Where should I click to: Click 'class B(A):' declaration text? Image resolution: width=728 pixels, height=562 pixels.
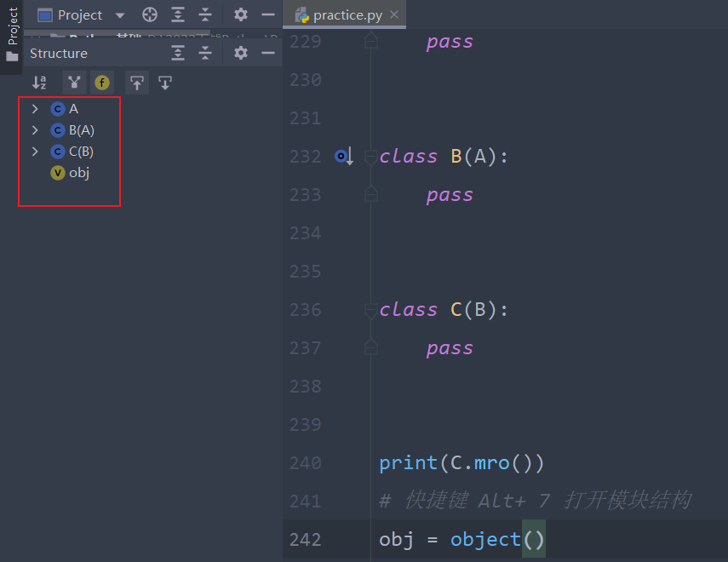point(444,157)
